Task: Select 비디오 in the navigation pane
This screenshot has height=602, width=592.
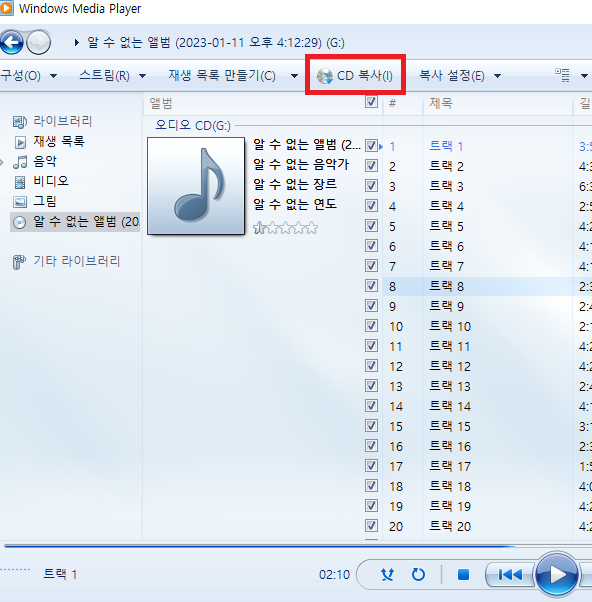Action: pyautogui.click(x=51, y=181)
